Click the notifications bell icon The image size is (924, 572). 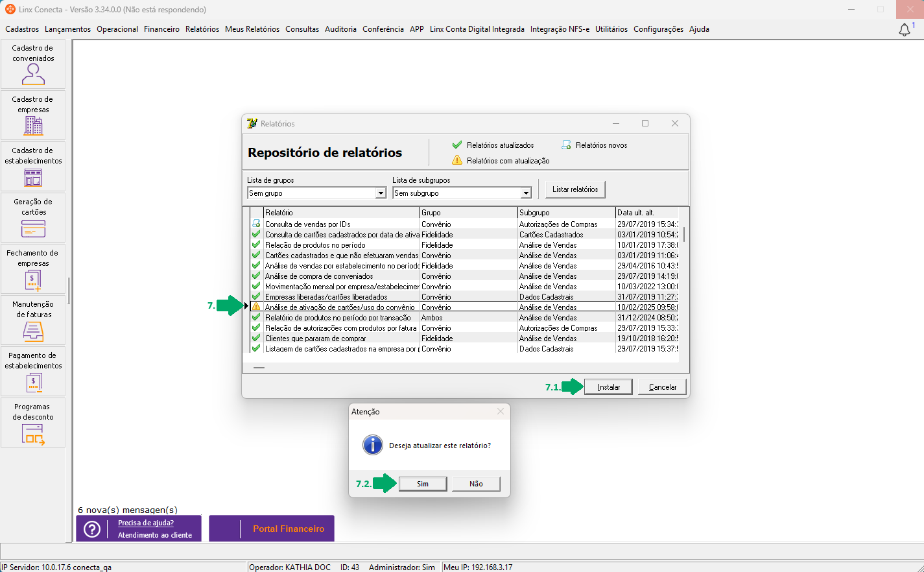905,30
